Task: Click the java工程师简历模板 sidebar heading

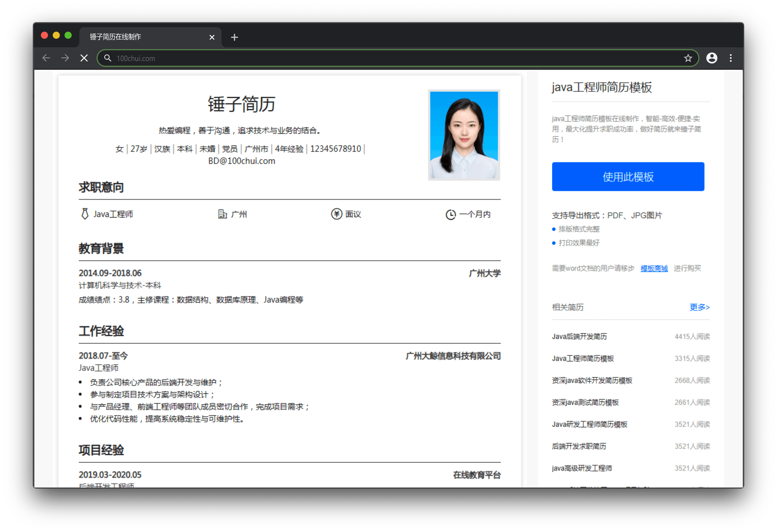Action: point(601,88)
